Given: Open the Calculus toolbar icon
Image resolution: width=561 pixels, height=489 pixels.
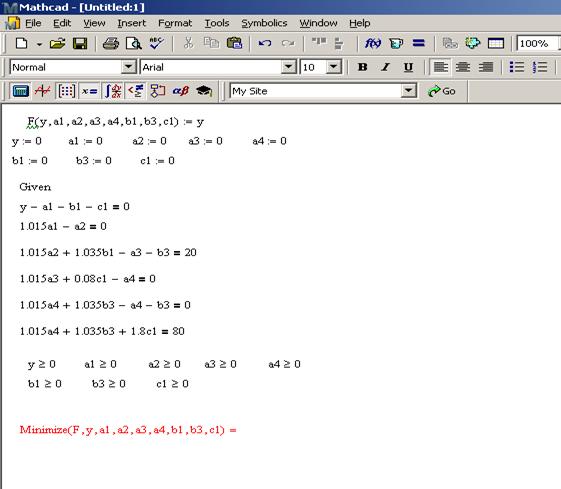Looking at the screenshot, I should click(x=113, y=91).
